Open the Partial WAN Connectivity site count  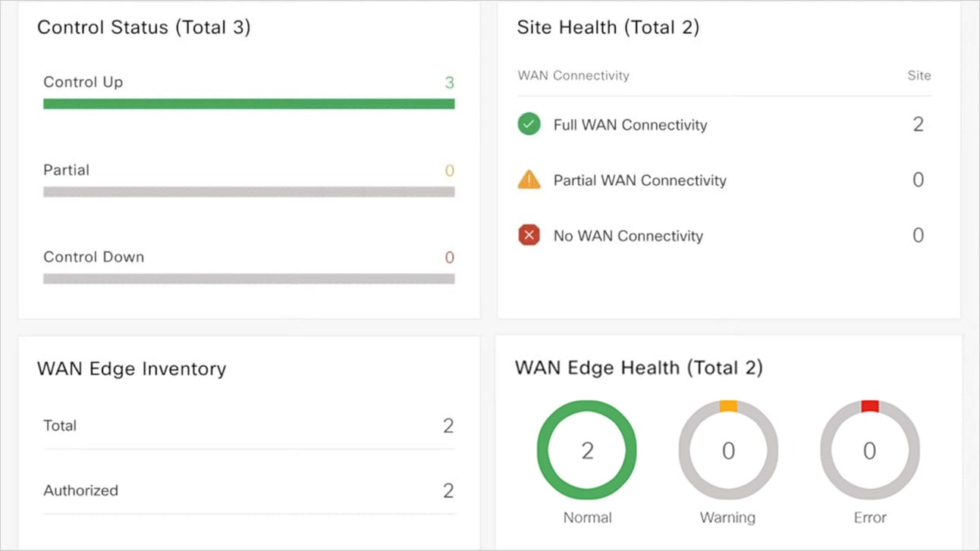(918, 180)
